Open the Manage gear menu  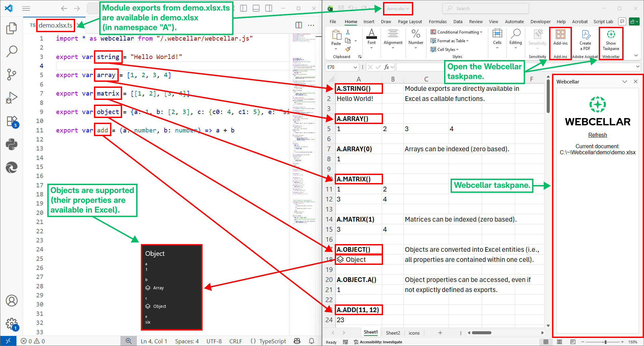point(12,324)
